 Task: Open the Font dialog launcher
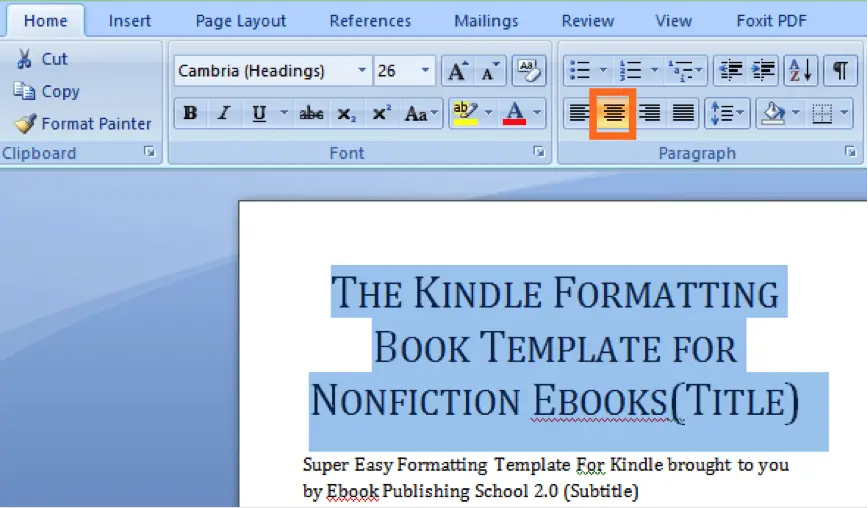[x=539, y=152]
